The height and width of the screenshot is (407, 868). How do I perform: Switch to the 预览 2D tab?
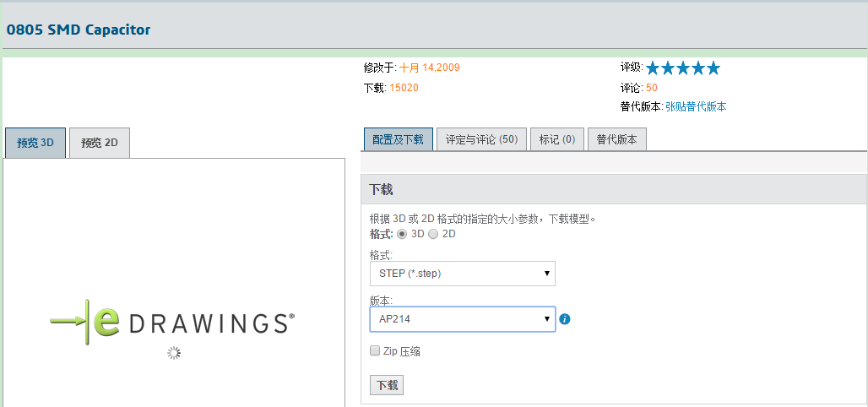[x=100, y=143]
